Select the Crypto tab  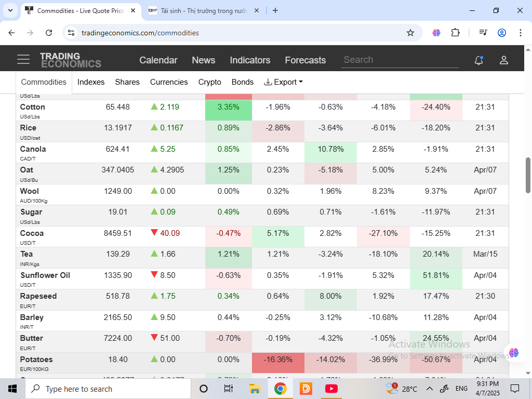(209, 82)
